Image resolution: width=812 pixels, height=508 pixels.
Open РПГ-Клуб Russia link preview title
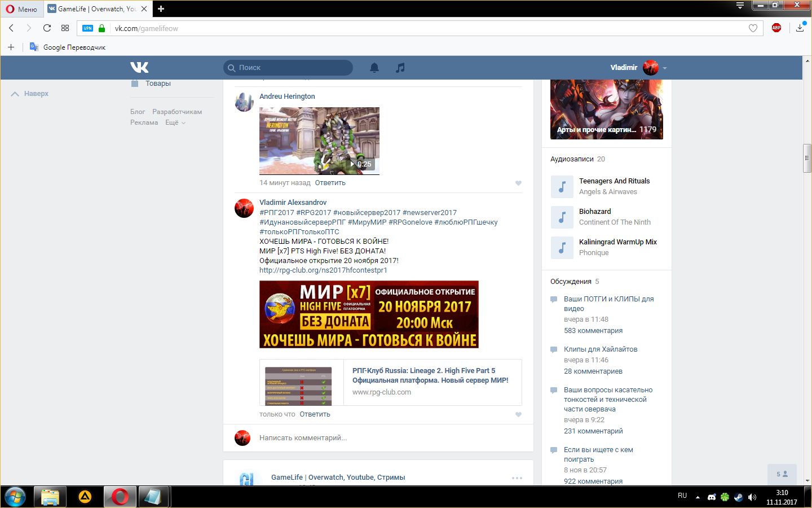point(430,375)
